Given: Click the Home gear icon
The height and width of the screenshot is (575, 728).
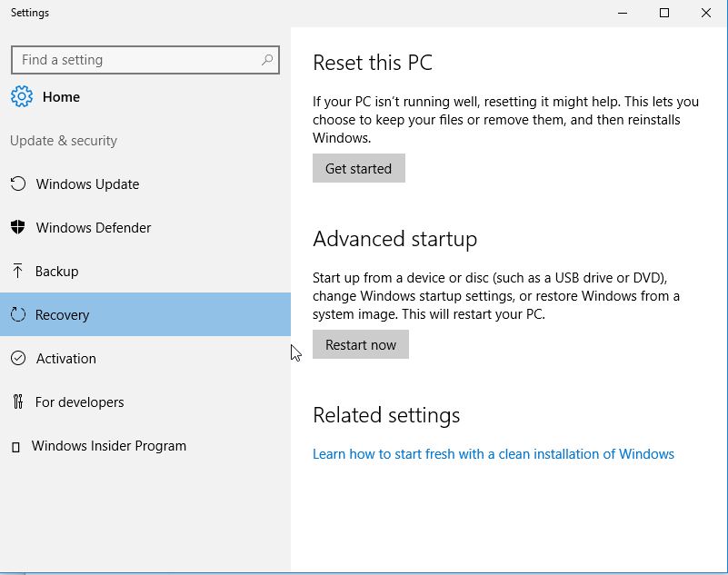Looking at the screenshot, I should [x=21, y=96].
